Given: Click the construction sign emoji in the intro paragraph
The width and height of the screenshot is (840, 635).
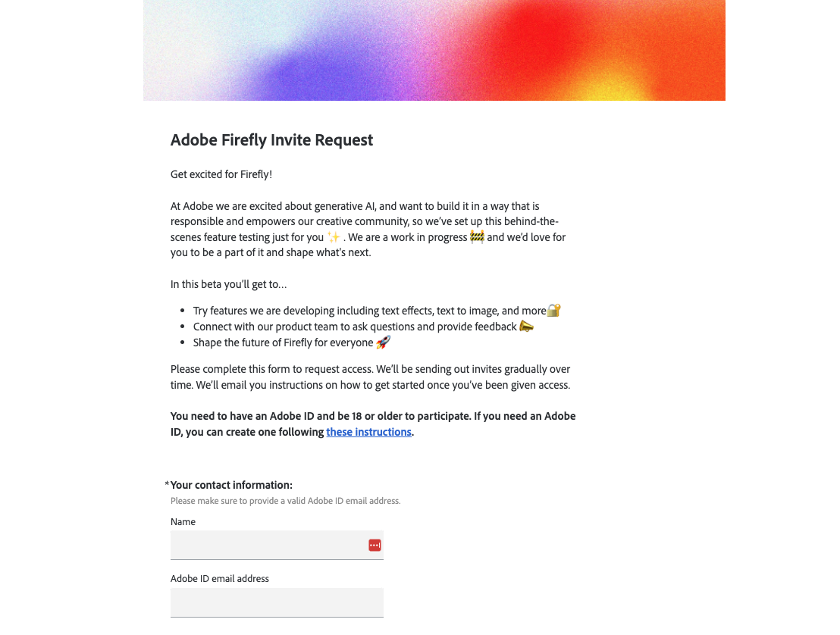Looking at the screenshot, I should coord(476,236).
